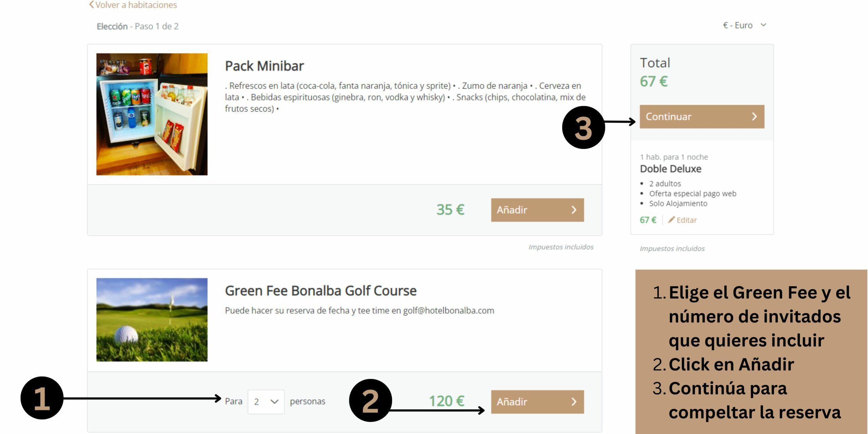
Task: Click the Editar link for Doble Deluxe
Action: click(x=682, y=220)
